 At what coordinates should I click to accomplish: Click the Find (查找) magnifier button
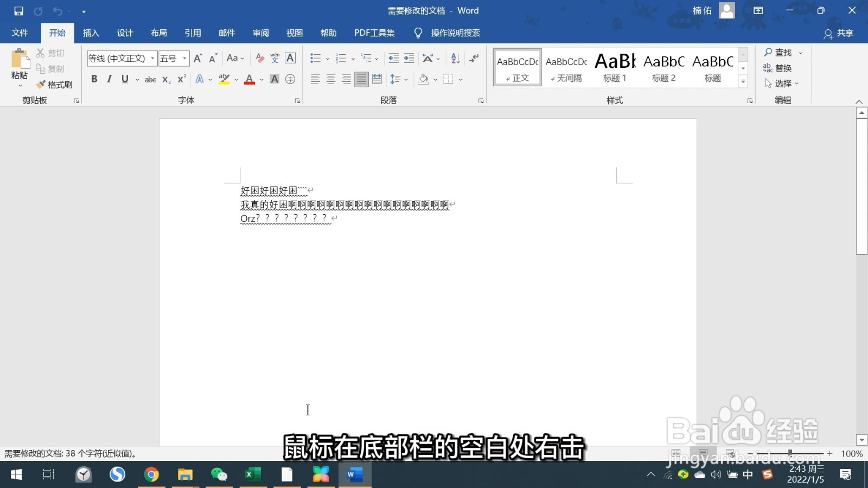(x=778, y=53)
